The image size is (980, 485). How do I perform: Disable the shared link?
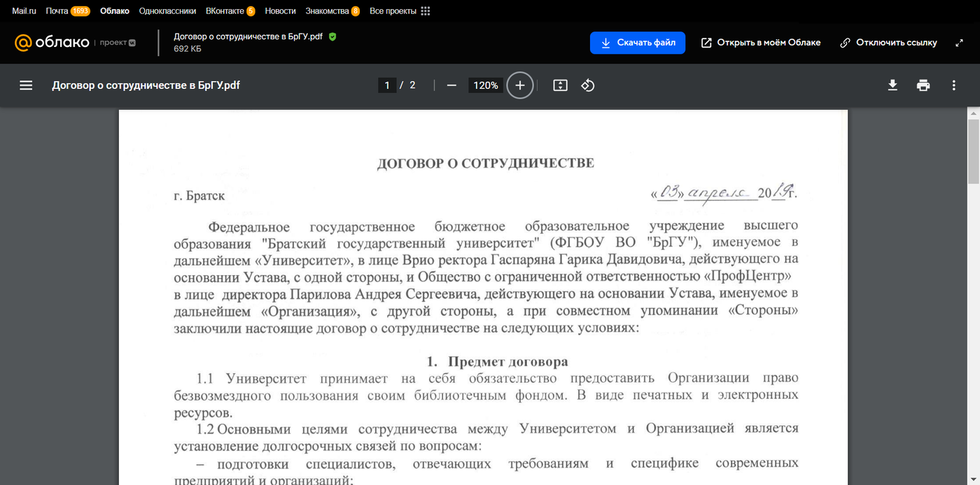[888, 43]
